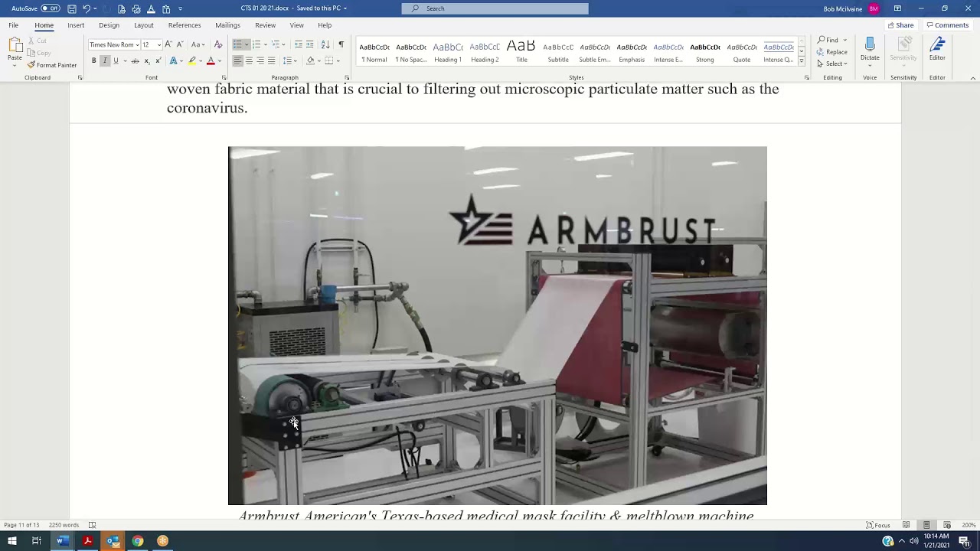This screenshot has width=980, height=551.
Task: Apply yellow text highlight color
Action: (x=192, y=60)
